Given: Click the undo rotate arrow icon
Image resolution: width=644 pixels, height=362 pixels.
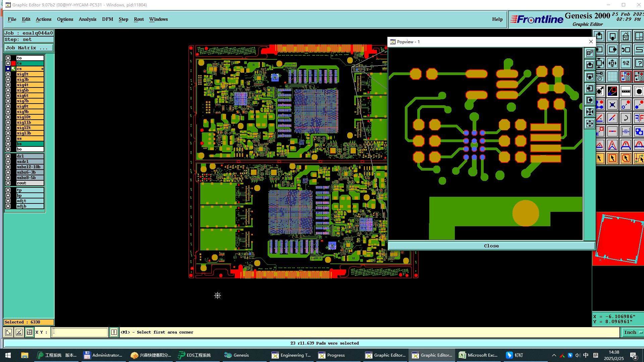Looking at the screenshot, I should (626, 118).
